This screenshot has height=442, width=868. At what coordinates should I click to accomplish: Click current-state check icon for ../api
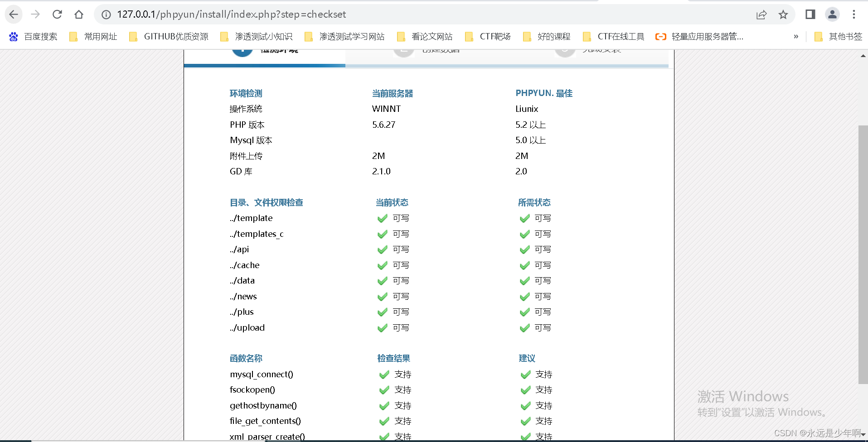pyautogui.click(x=383, y=250)
